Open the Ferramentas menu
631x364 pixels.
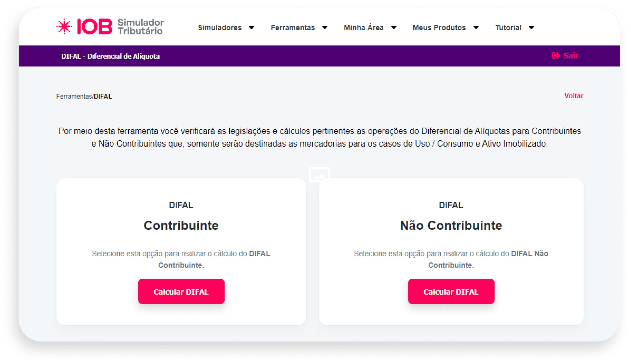coord(293,27)
